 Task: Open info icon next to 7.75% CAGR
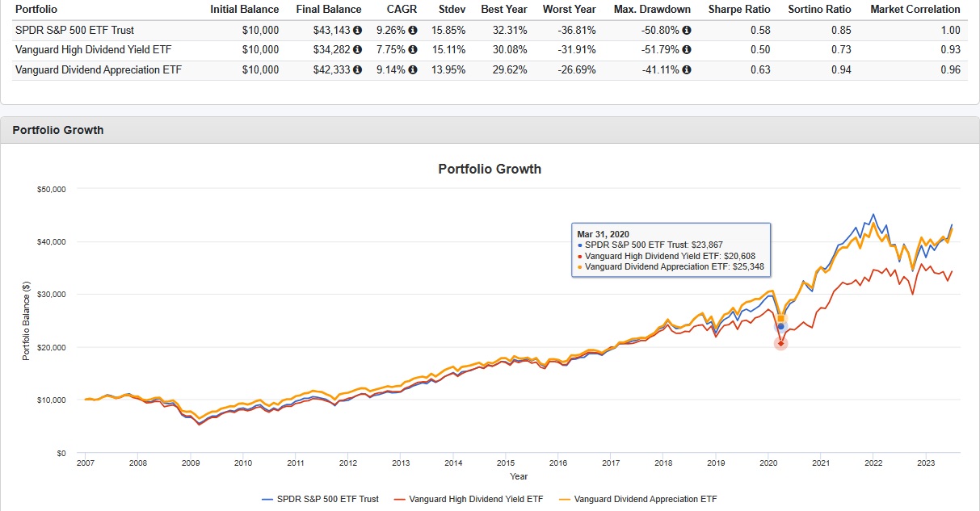(413, 50)
